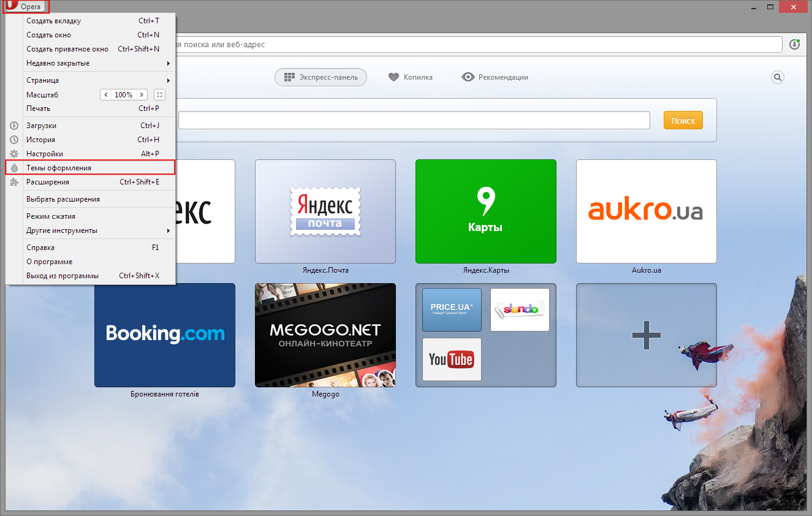Click the Opera menu button

(25, 7)
